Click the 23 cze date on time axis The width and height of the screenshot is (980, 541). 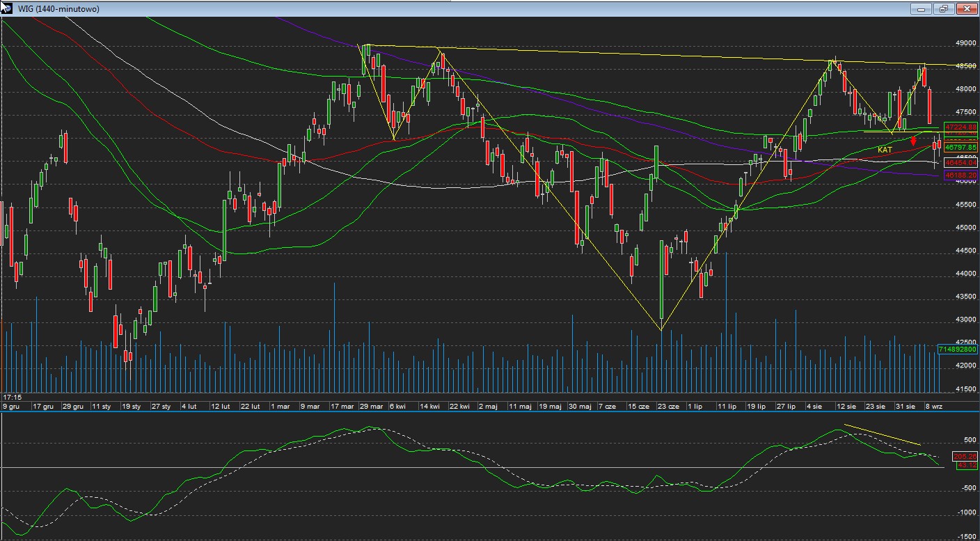pos(668,405)
